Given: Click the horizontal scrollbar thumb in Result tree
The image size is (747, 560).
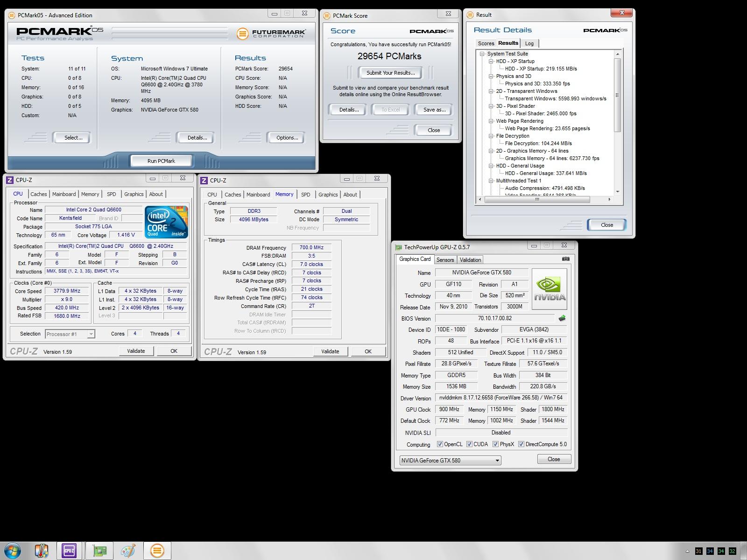Looking at the screenshot, I should pyautogui.click(x=537, y=199).
